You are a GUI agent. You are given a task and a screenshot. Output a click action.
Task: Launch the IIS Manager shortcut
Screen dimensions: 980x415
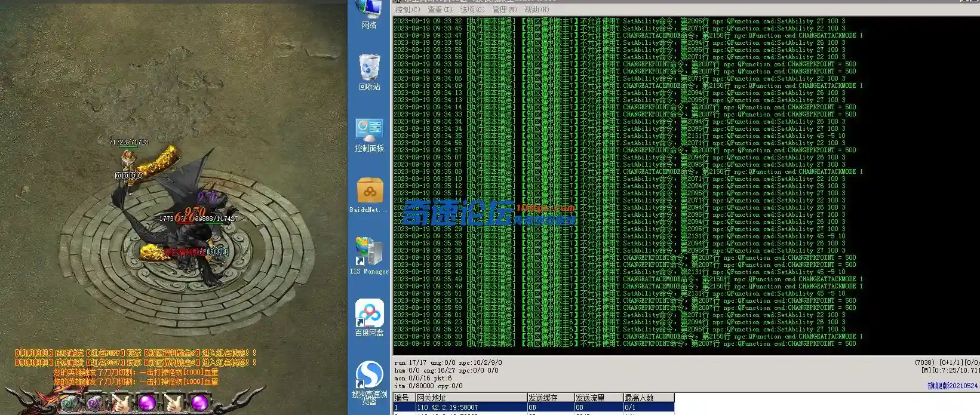[x=369, y=256]
